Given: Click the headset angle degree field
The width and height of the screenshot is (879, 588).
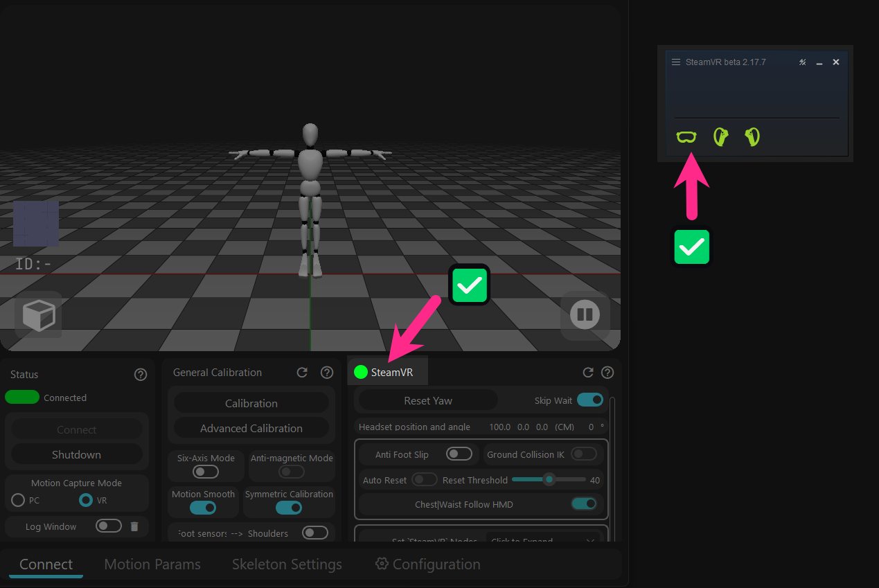Looking at the screenshot, I should click(x=591, y=427).
